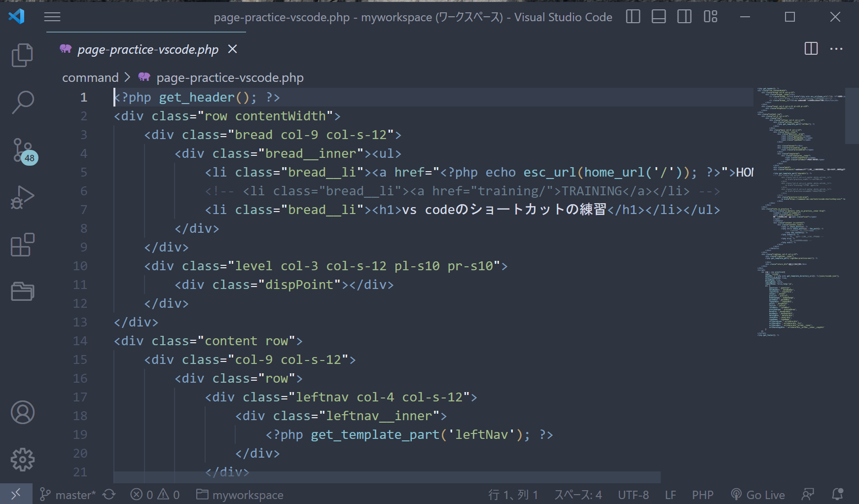The image size is (859, 504).
Task: Open the Search view
Action: pyautogui.click(x=22, y=102)
